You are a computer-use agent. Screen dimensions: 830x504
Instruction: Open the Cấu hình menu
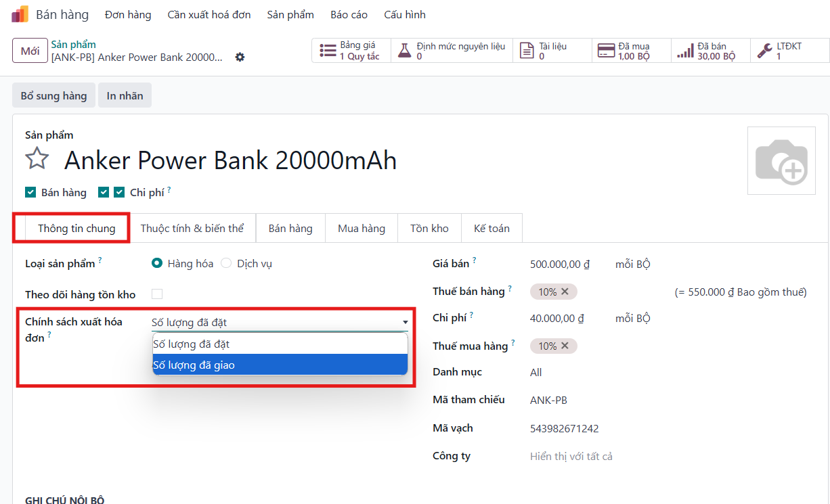tap(405, 14)
